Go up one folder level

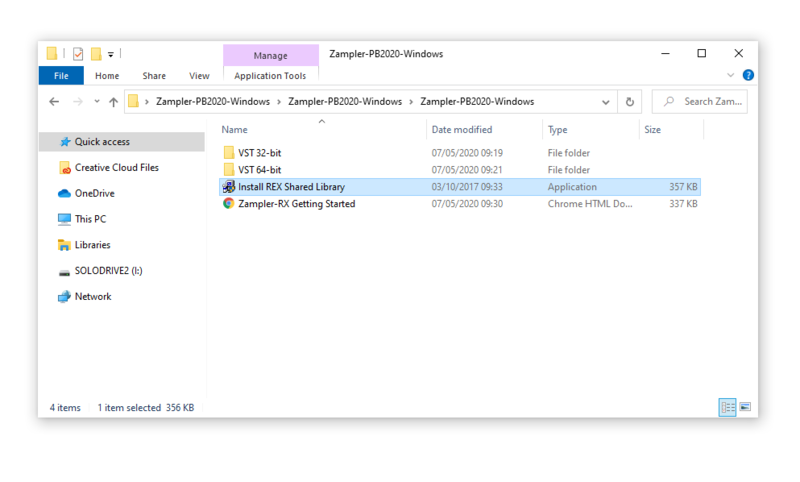point(113,102)
